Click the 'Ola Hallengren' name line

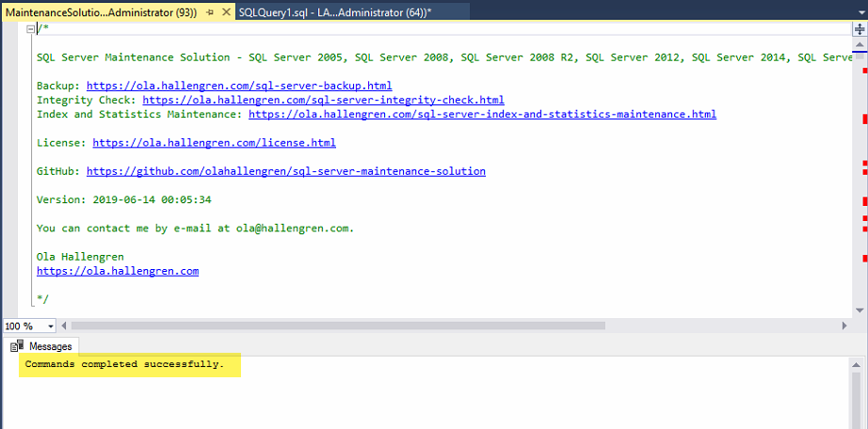pos(80,257)
